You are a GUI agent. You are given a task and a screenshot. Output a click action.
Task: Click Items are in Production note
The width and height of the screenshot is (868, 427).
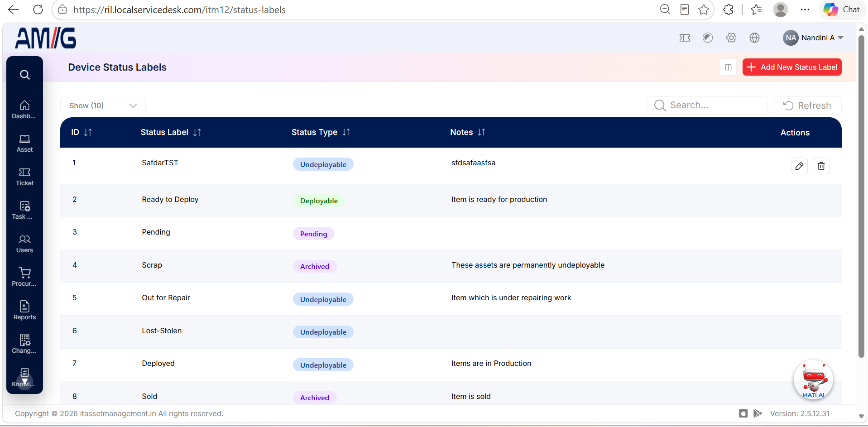pyautogui.click(x=491, y=363)
